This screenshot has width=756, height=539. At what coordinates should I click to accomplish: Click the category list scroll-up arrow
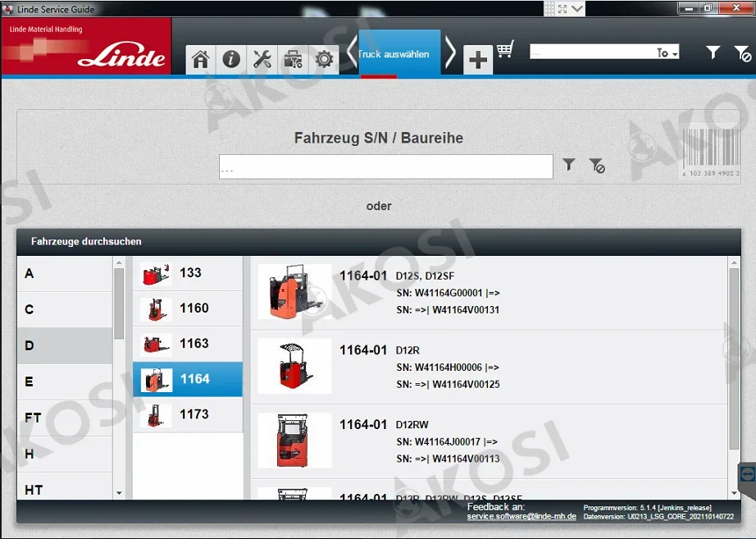[x=119, y=263]
